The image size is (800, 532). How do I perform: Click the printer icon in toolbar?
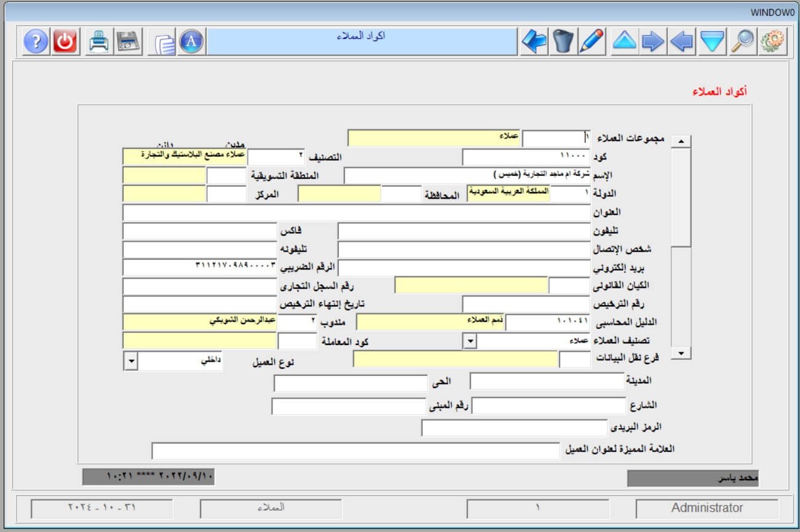click(99, 42)
